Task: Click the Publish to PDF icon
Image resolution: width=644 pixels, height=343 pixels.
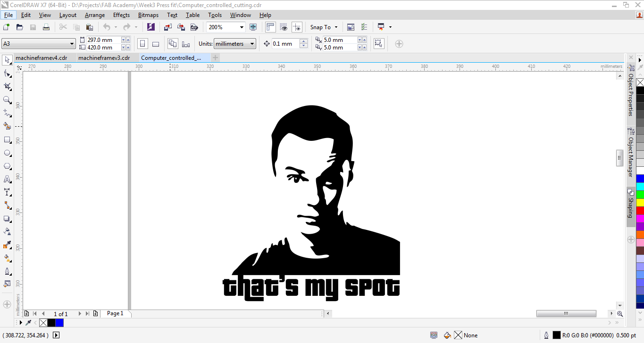Action: click(194, 27)
